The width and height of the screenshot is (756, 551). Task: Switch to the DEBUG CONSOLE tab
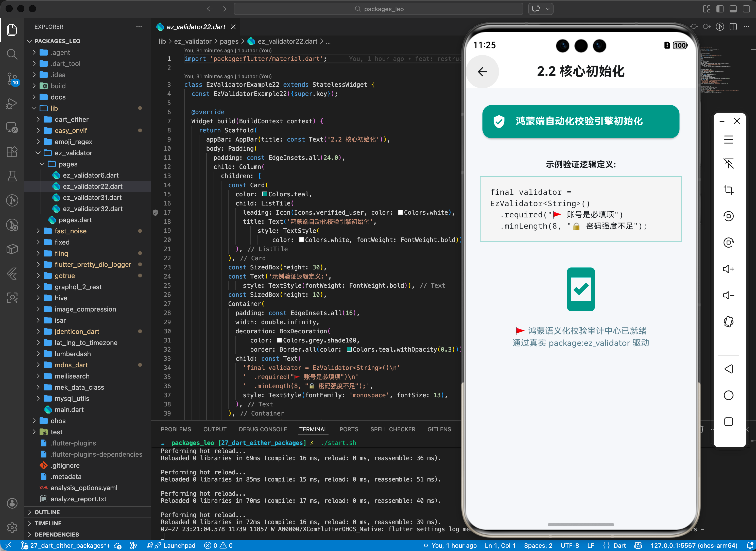pyautogui.click(x=263, y=429)
